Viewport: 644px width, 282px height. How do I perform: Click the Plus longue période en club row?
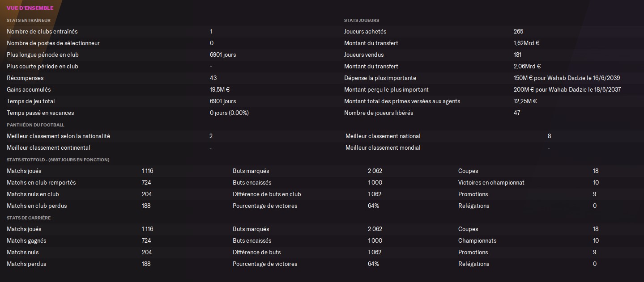click(x=170, y=55)
